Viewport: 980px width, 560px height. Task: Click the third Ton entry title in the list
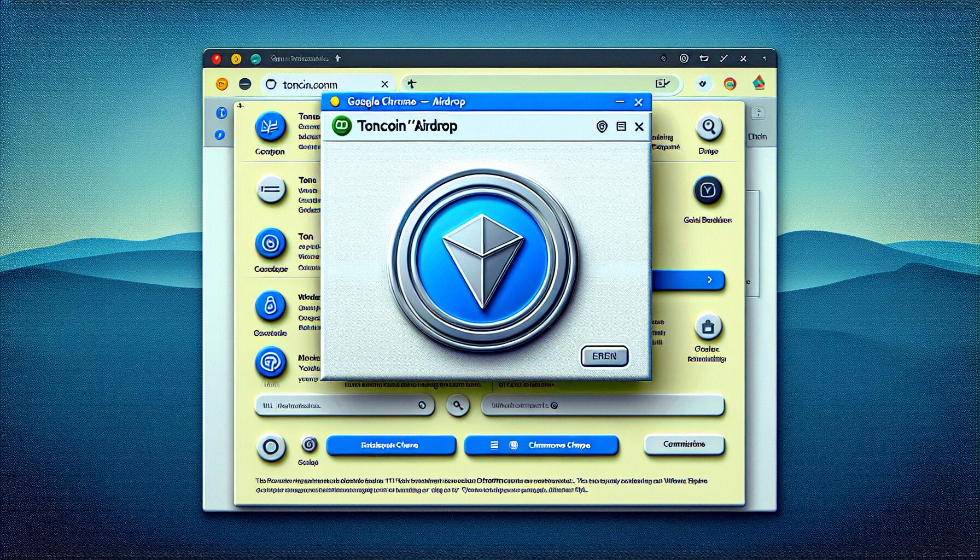tap(306, 236)
